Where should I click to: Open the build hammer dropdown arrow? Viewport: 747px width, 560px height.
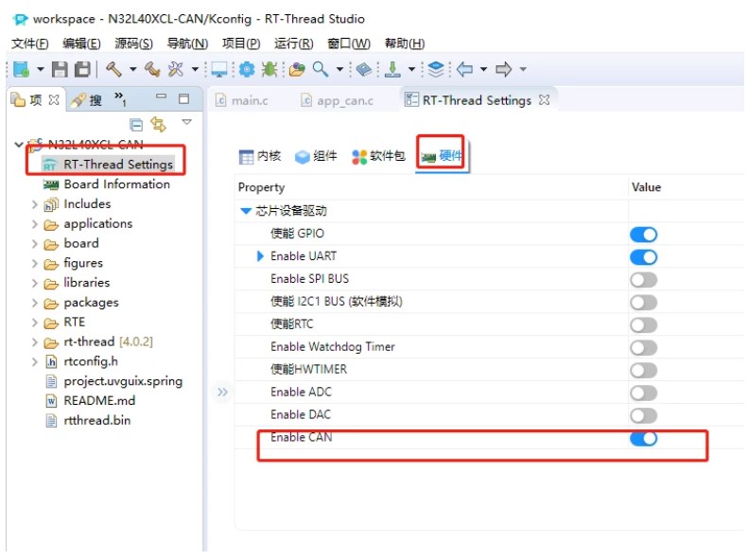[132, 70]
